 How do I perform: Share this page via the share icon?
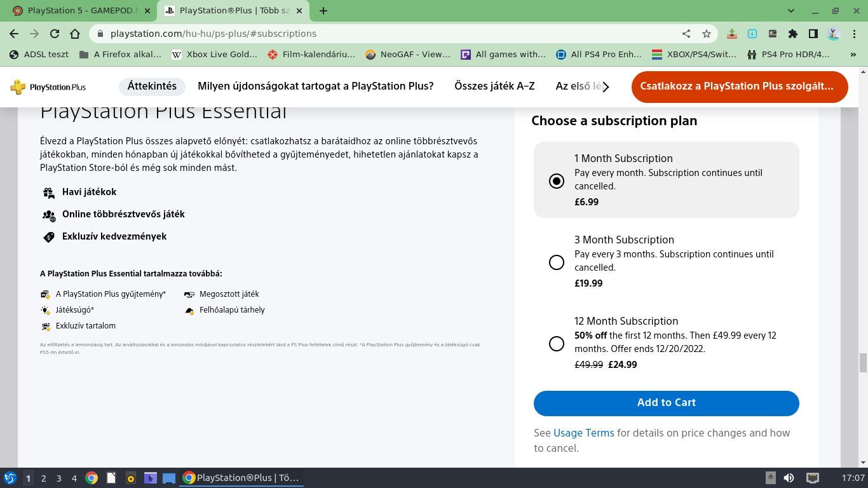coord(686,34)
